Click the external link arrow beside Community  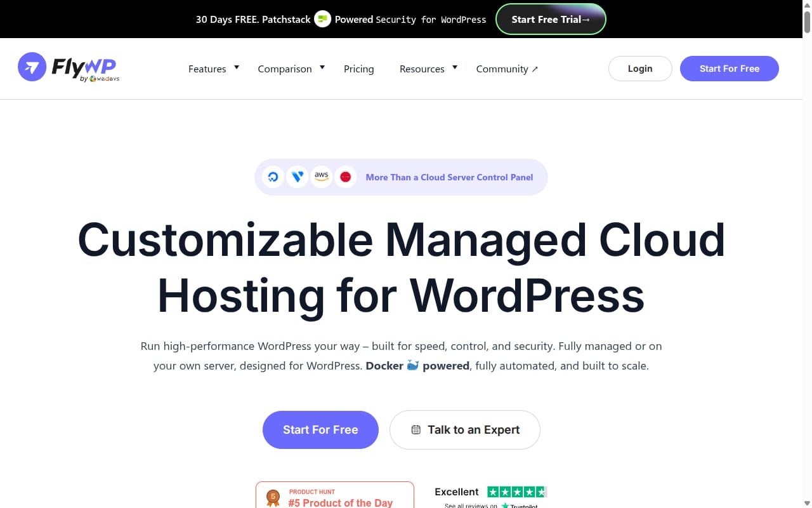(x=535, y=69)
